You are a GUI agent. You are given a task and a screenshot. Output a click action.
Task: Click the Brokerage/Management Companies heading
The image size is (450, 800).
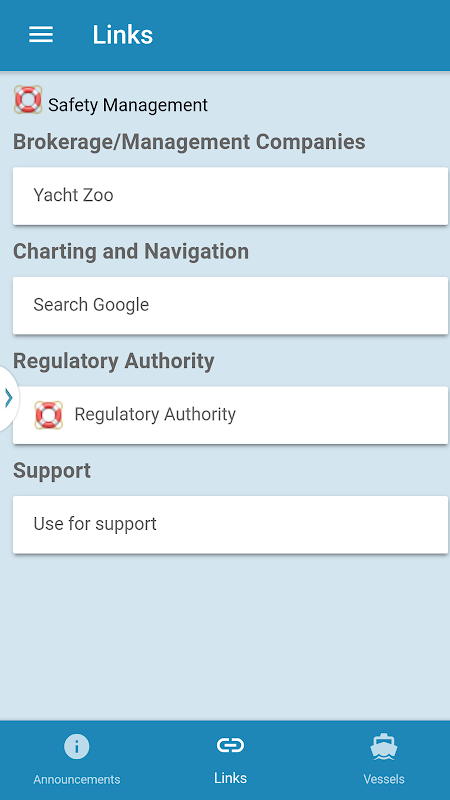coord(189,142)
